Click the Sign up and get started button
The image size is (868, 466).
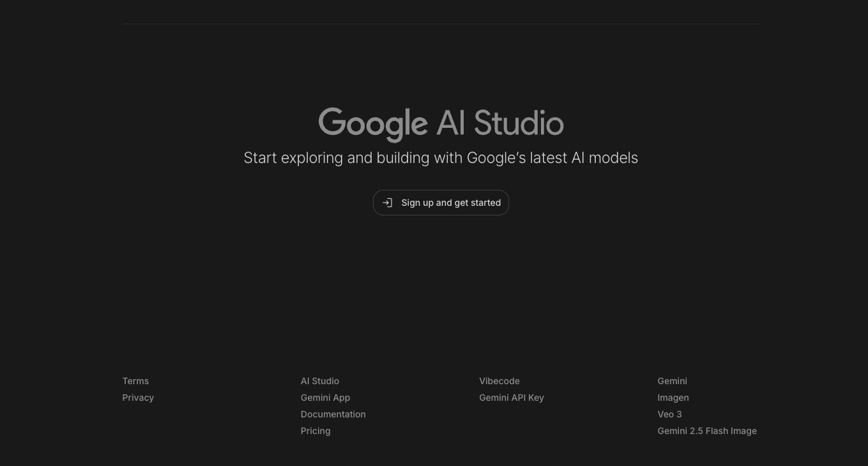[x=441, y=203]
